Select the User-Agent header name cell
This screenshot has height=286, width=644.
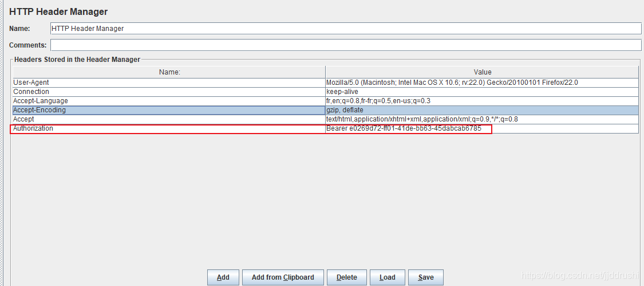[x=169, y=83]
